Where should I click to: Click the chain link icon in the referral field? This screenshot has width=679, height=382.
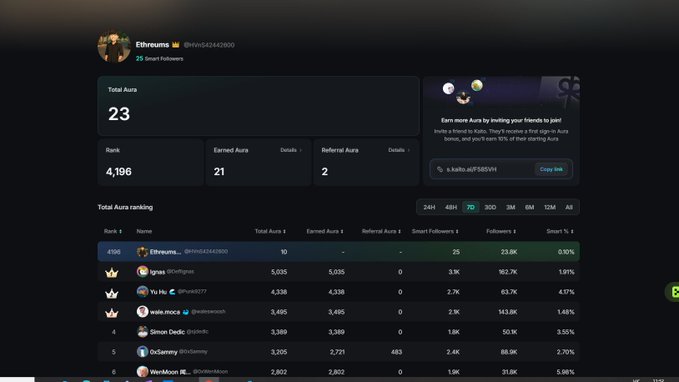point(440,169)
